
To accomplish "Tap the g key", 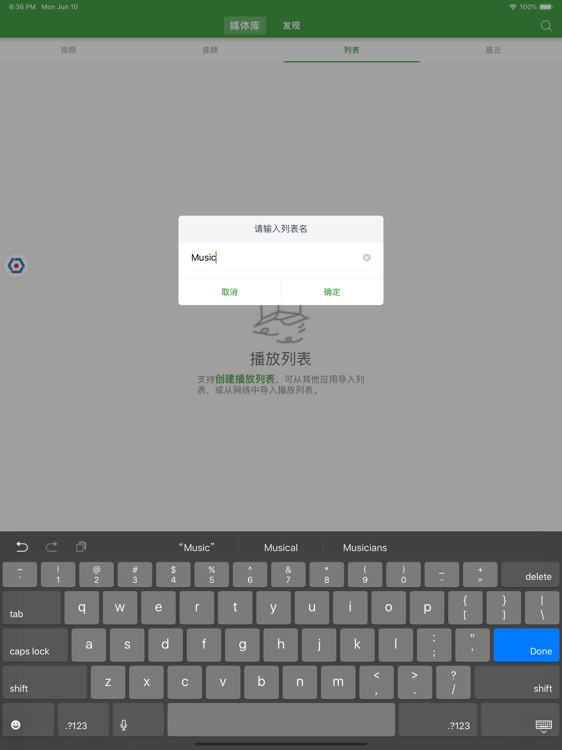I will click(242, 645).
